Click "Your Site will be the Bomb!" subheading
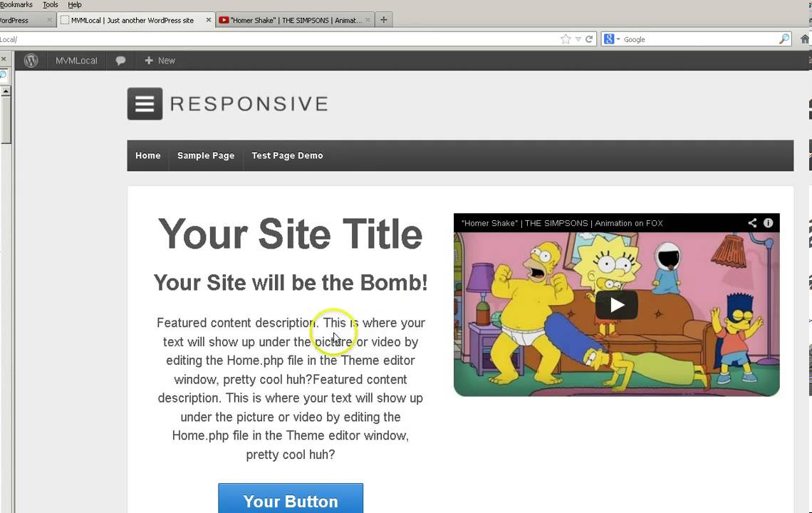The image size is (812, 513). click(x=291, y=283)
